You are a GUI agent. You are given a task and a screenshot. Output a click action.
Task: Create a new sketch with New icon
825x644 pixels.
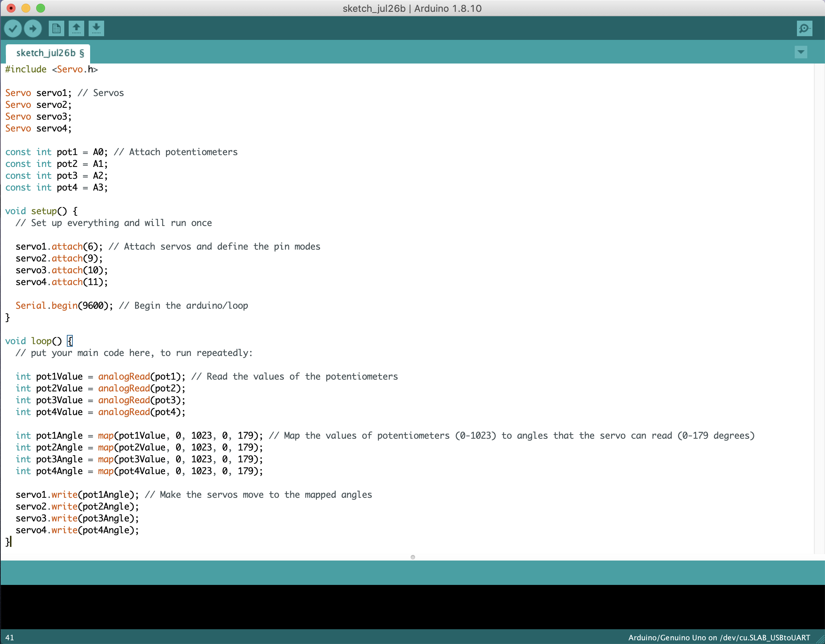pos(56,28)
